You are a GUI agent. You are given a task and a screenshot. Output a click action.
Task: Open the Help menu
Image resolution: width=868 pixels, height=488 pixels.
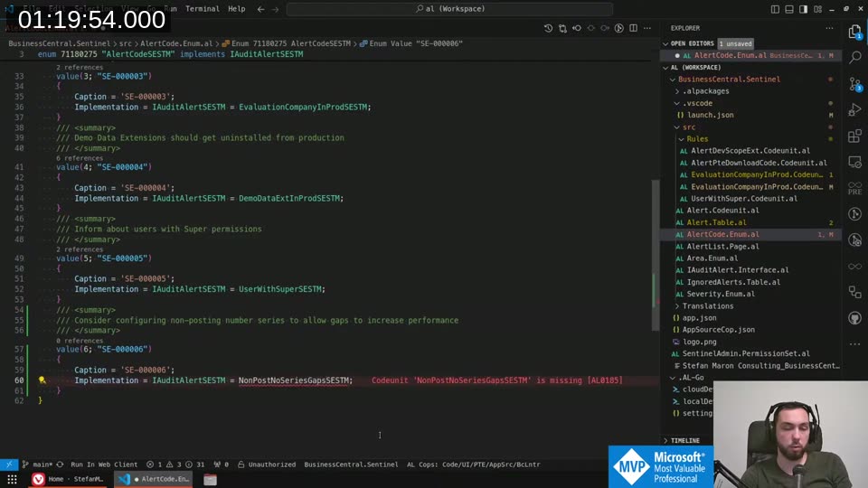tap(236, 9)
